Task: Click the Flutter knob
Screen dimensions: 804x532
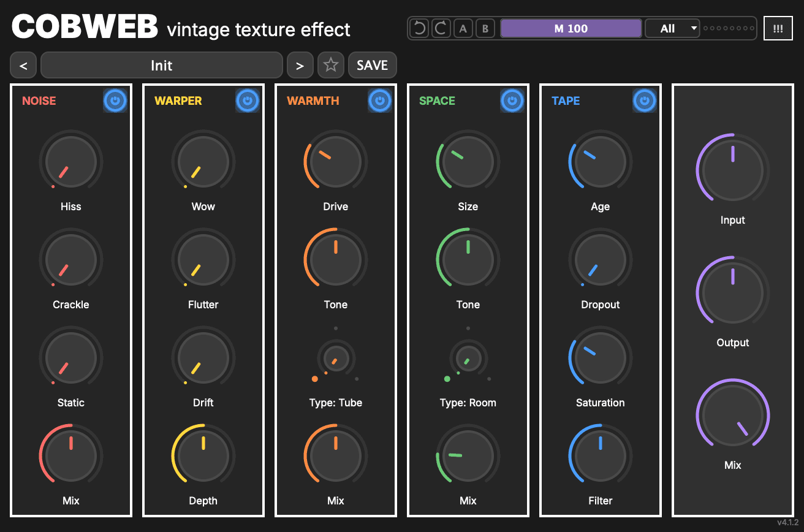Action: (203, 260)
